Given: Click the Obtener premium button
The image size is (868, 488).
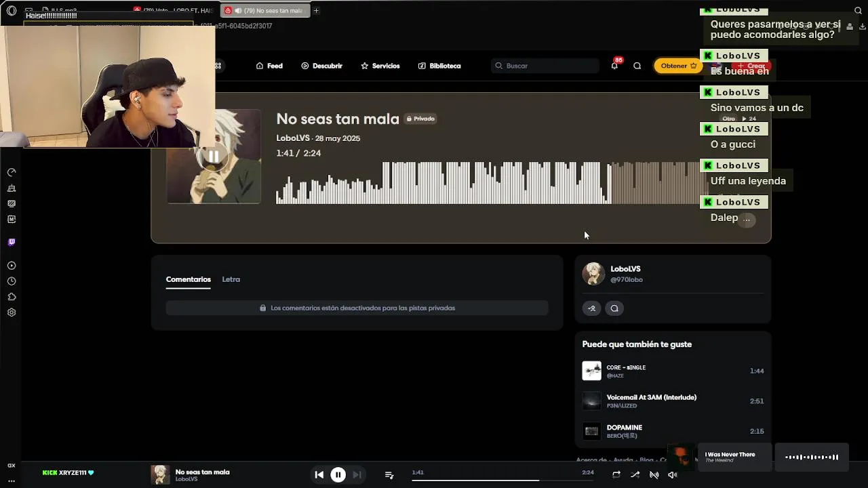Looking at the screenshot, I should 678,66.
